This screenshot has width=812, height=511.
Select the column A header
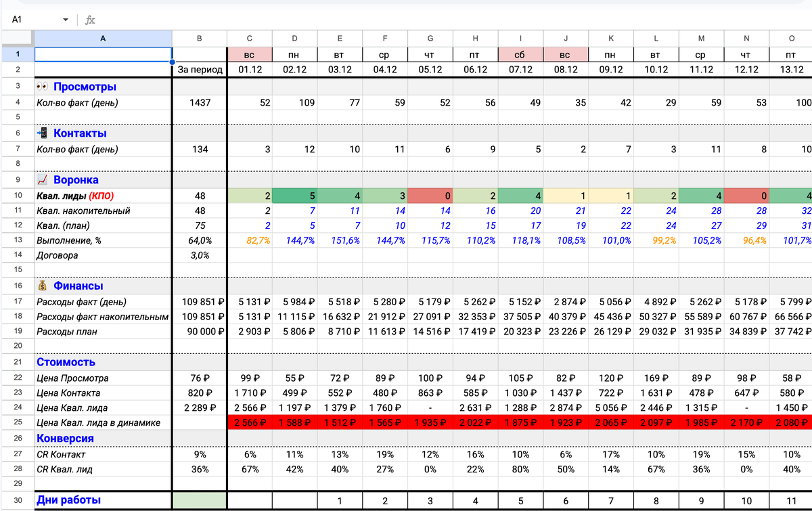(103, 39)
